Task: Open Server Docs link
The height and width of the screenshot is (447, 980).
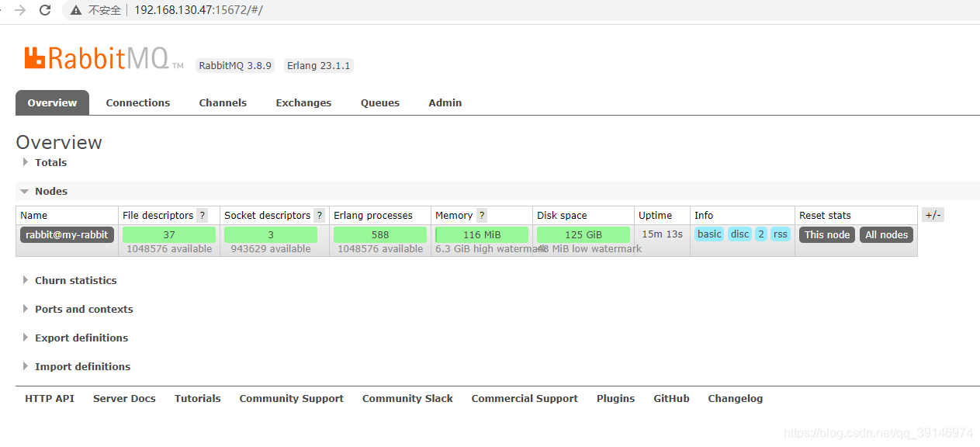Action: coord(124,398)
